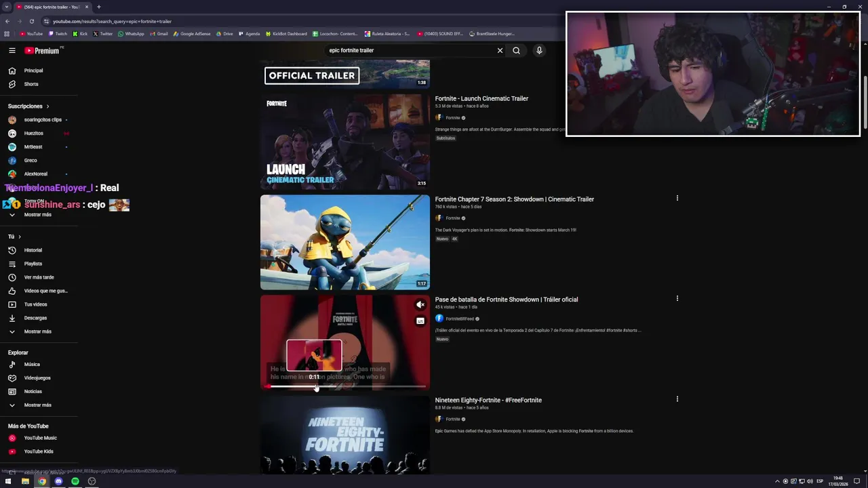868x488 pixels.
Task: Expand the 'Tú' section arrow
Action: tap(20, 237)
